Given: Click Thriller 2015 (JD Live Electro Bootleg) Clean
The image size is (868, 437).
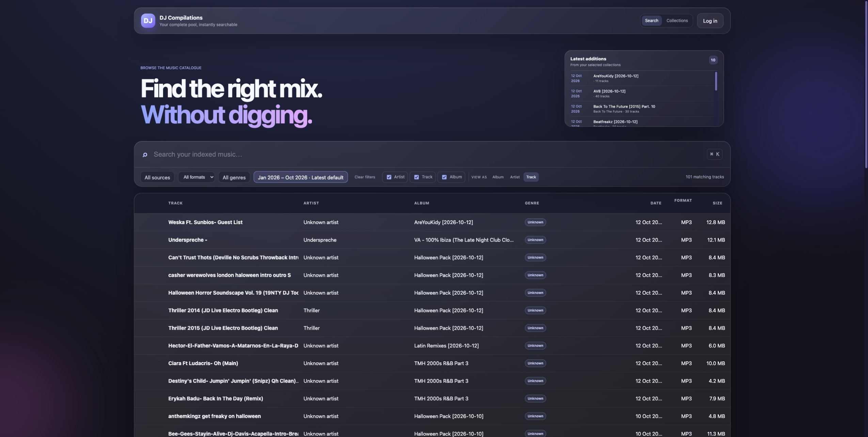Looking at the screenshot, I should (223, 328).
